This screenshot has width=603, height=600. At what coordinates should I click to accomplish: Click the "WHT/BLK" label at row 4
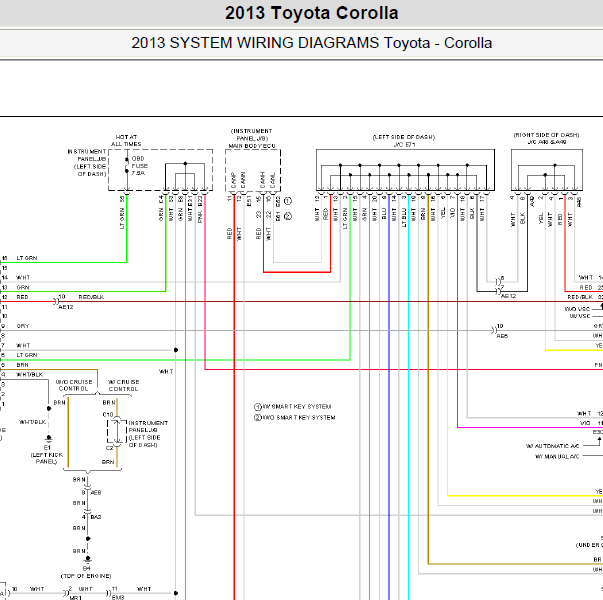[30, 374]
